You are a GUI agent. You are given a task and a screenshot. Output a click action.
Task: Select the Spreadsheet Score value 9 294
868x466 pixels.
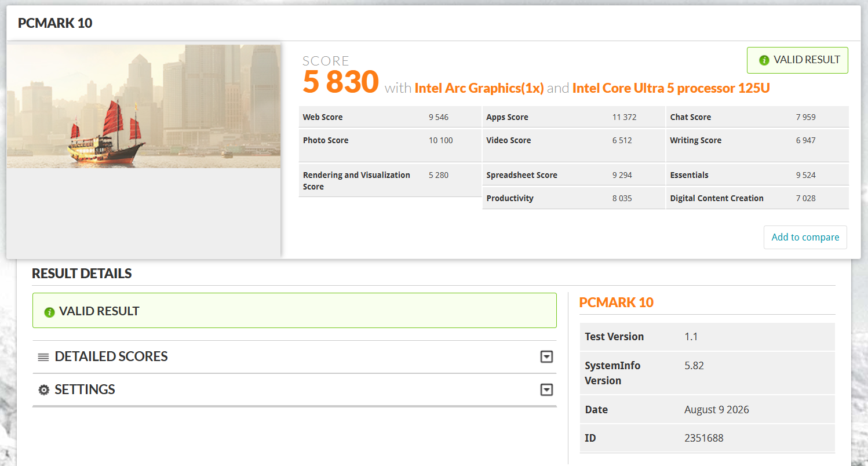622,175
